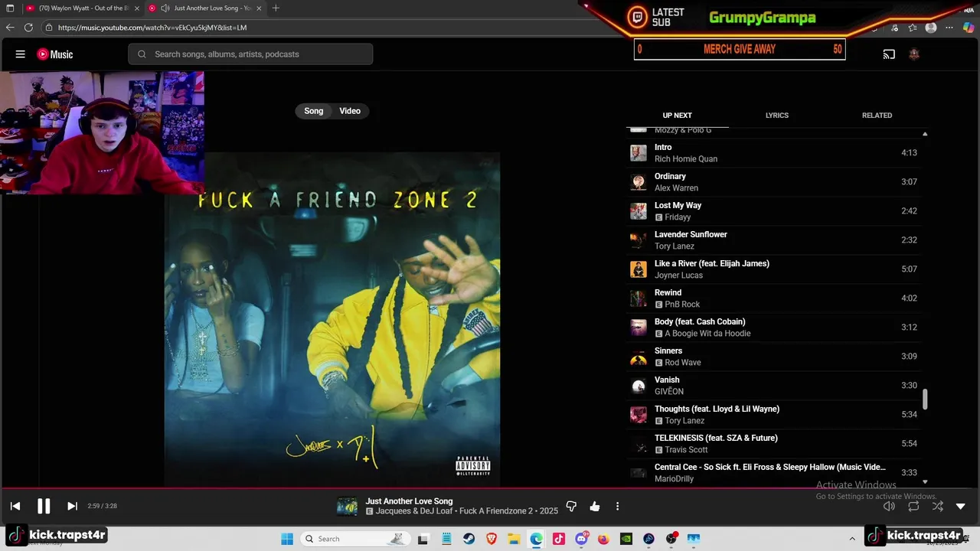
Task: Open the browser profile icon
Action: (x=931, y=28)
